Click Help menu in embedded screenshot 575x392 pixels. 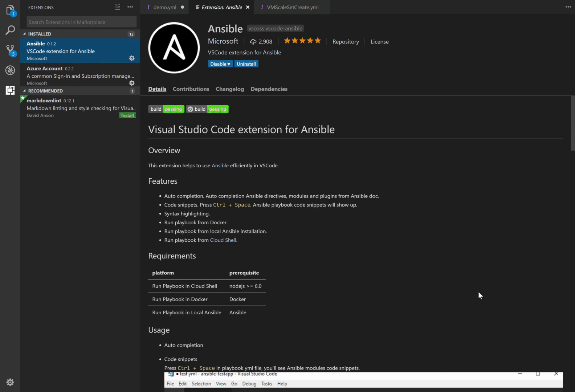click(282, 384)
